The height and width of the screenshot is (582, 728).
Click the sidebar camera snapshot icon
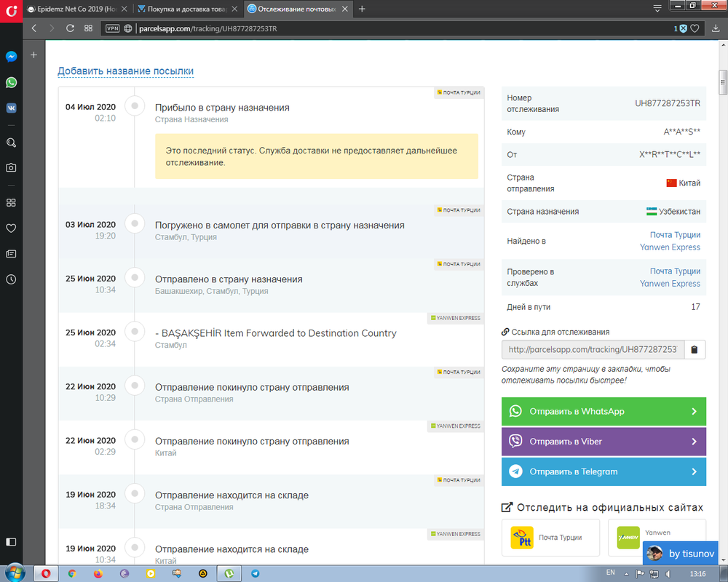(12, 167)
